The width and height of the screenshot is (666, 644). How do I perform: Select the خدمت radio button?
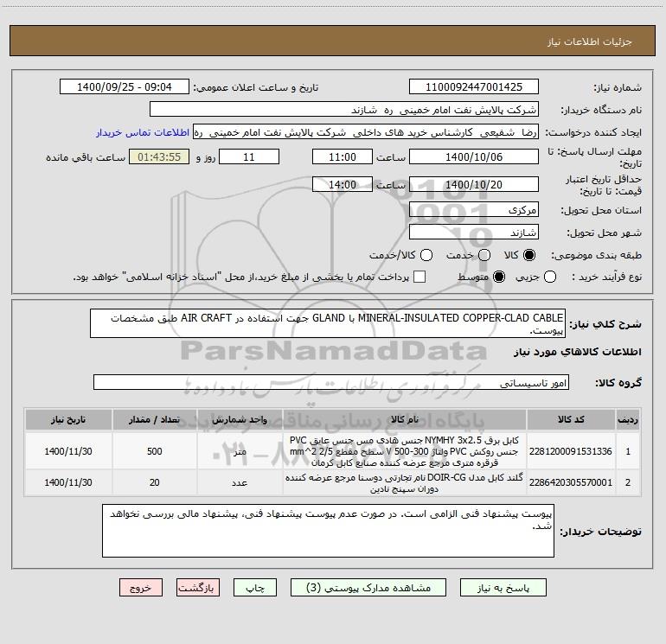click(484, 255)
